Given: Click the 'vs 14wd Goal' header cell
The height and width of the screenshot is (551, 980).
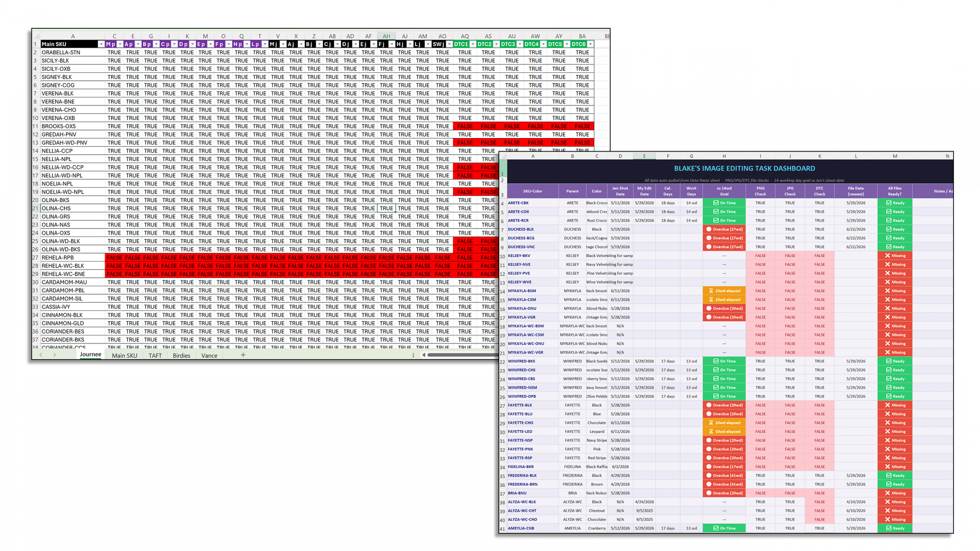Looking at the screenshot, I should coord(724,191).
